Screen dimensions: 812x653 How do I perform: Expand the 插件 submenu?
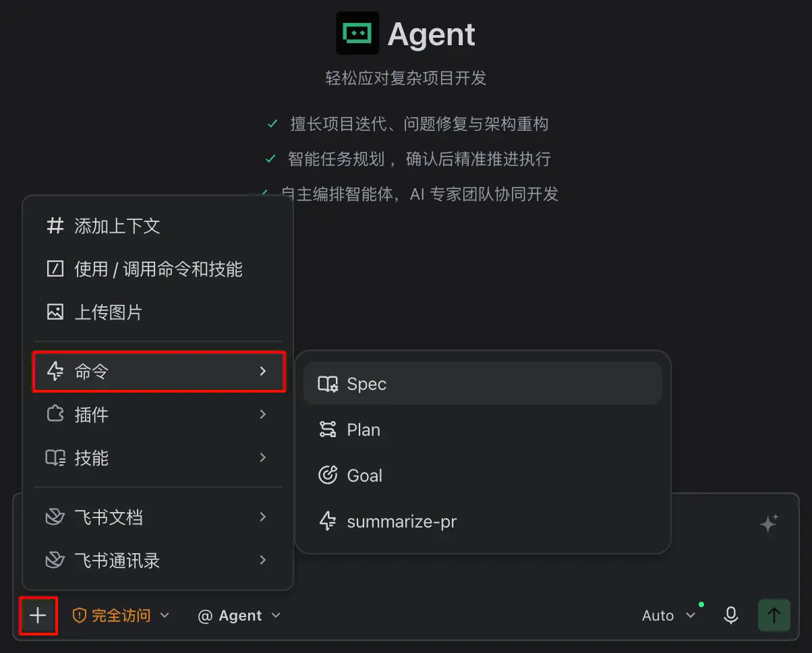coord(158,414)
